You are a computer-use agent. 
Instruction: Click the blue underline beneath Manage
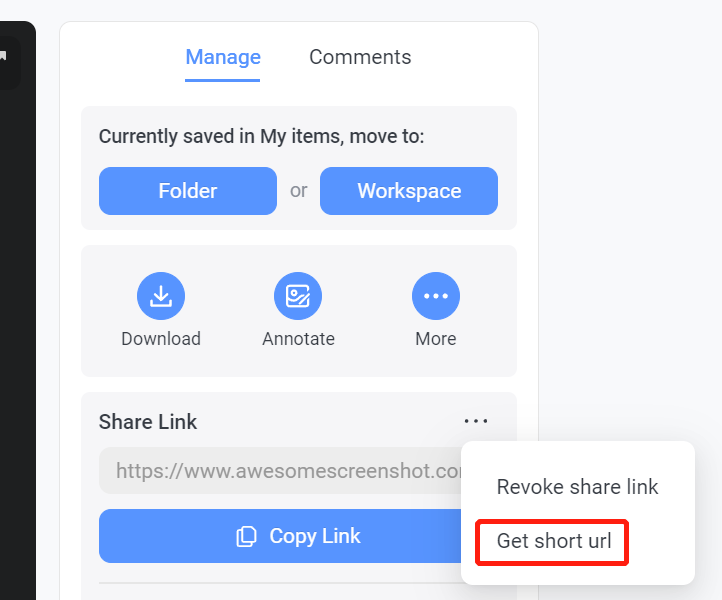[222, 80]
